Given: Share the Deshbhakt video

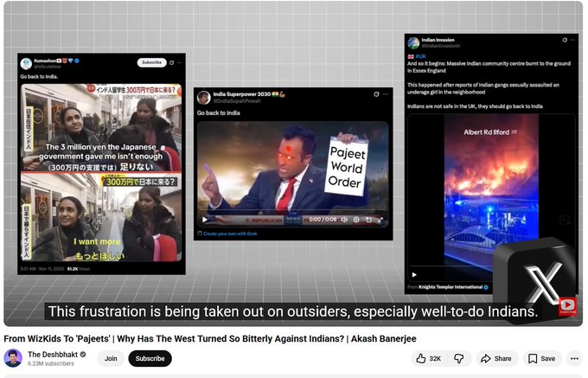Looking at the screenshot, I should point(496,358).
